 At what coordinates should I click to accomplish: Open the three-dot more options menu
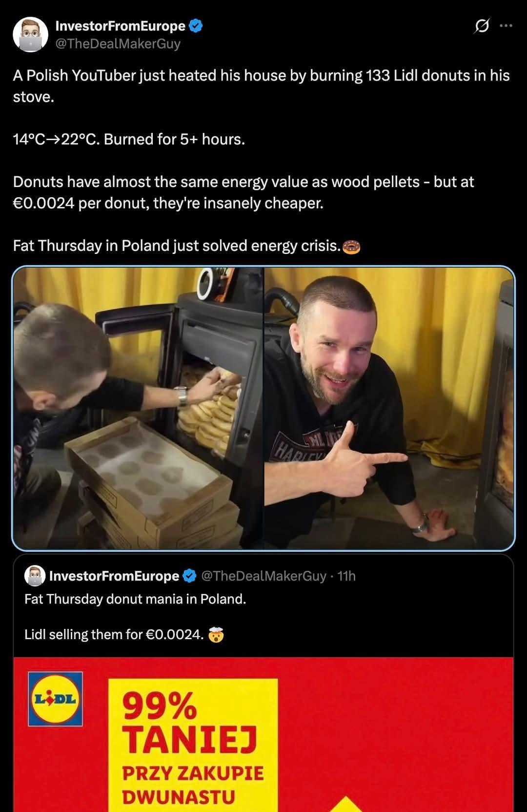click(506, 26)
